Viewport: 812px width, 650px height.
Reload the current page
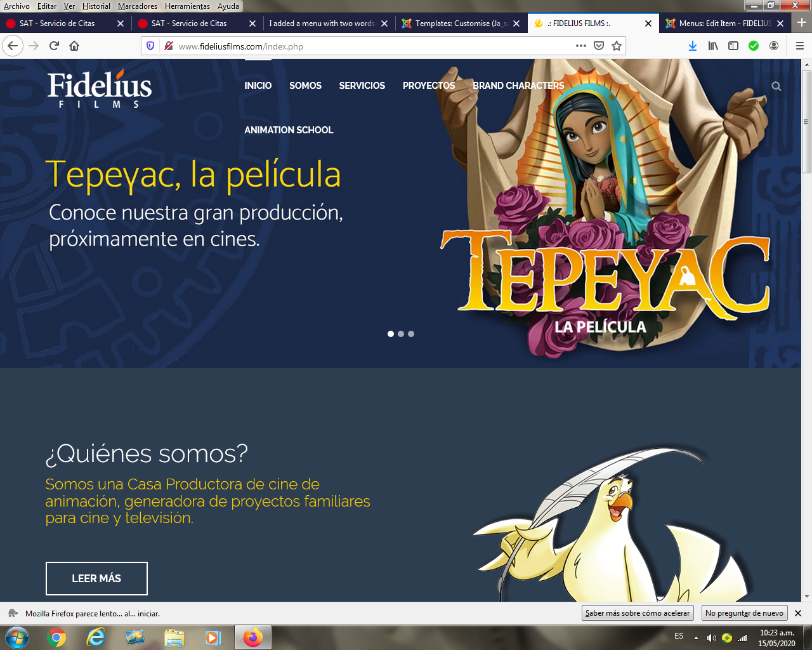54,46
